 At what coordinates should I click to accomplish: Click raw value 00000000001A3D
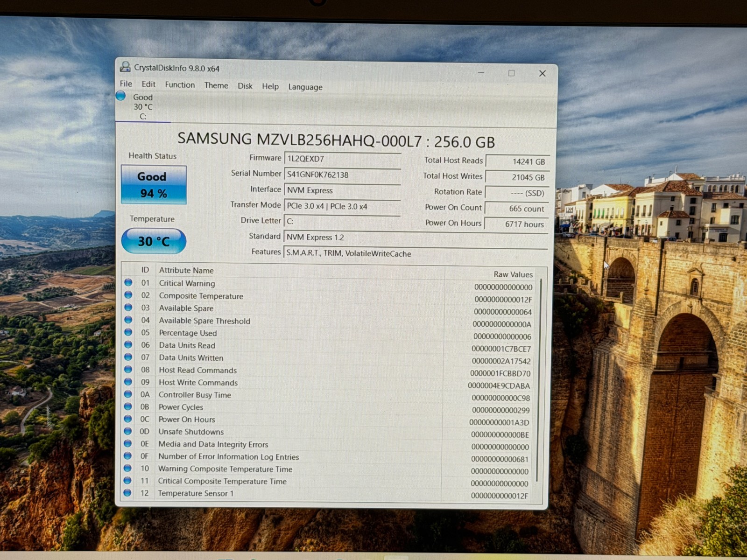[499, 422]
